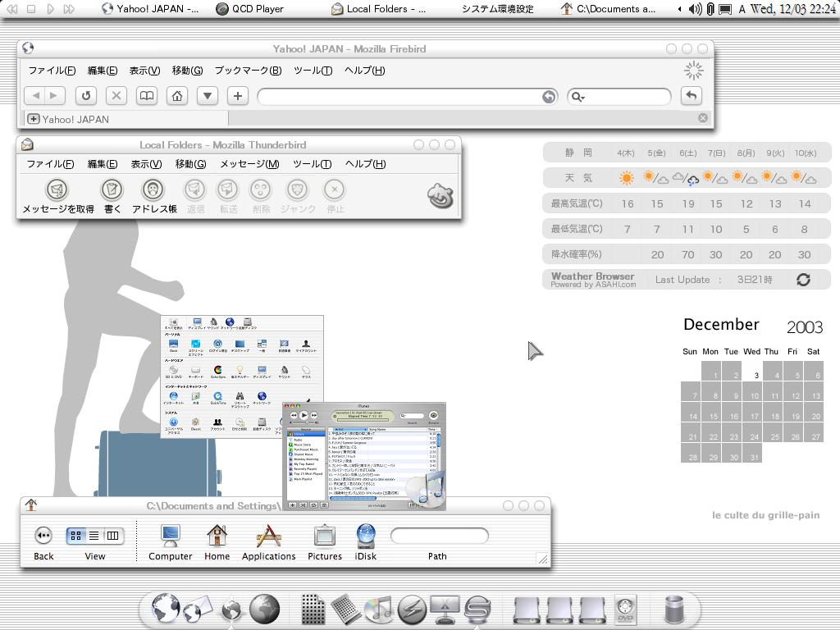The width and height of the screenshot is (840, 630).
Task: Click the 返信 reply button in Thunderbird
Action: point(195,196)
